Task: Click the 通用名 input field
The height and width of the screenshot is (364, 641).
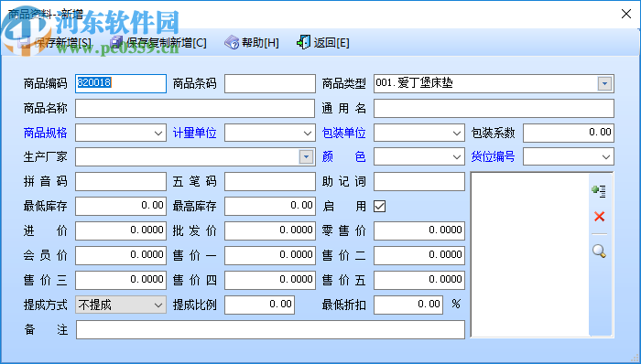Action: pyautogui.click(x=494, y=109)
